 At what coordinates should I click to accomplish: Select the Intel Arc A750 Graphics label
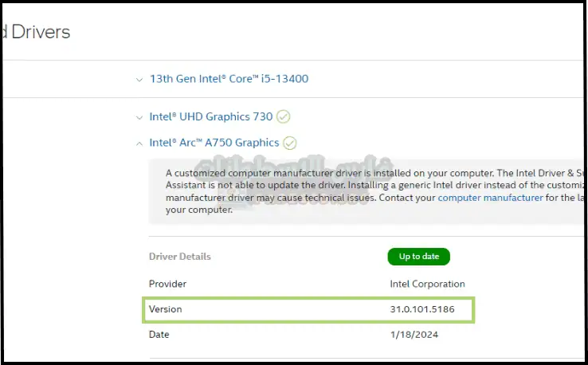click(214, 143)
